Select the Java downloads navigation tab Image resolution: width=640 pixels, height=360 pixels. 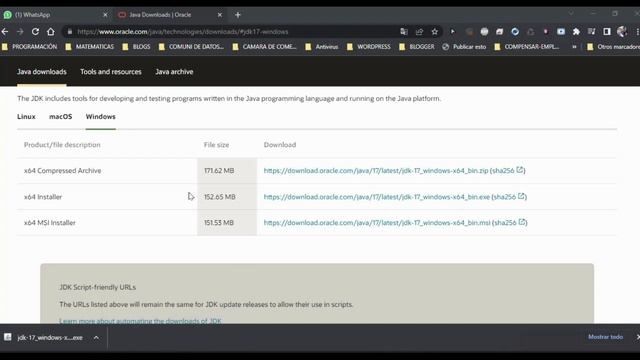(42, 72)
